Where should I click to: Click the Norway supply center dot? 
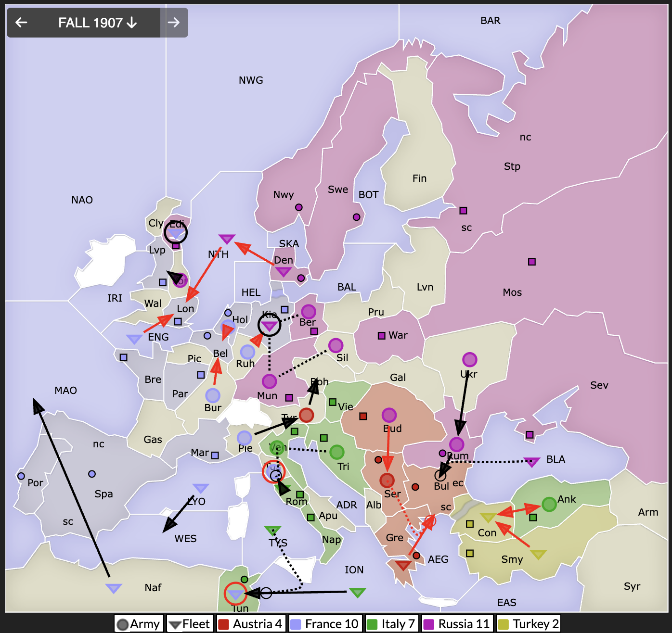299,207
